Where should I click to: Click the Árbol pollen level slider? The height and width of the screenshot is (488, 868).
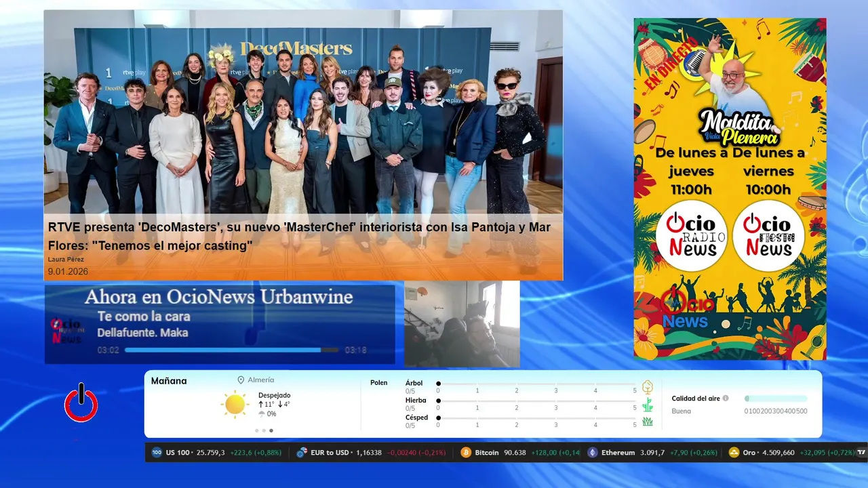click(x=537, y=384)
